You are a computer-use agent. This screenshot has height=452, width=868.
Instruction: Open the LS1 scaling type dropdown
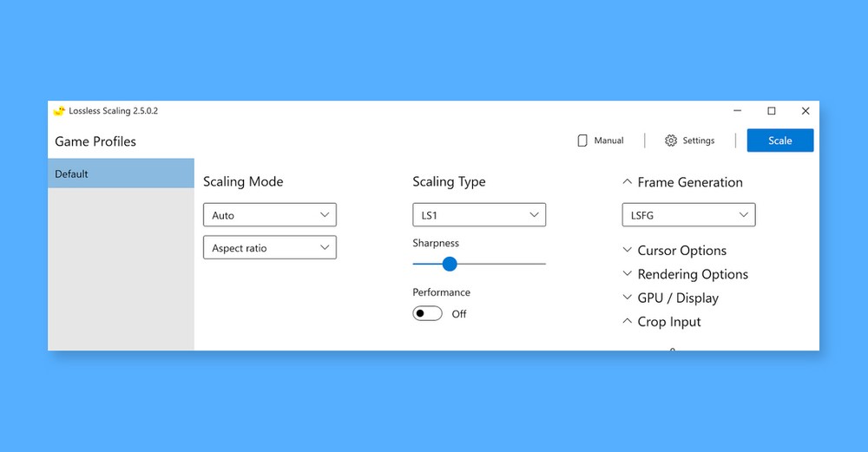pyautogui.click(x=478, y=214)
